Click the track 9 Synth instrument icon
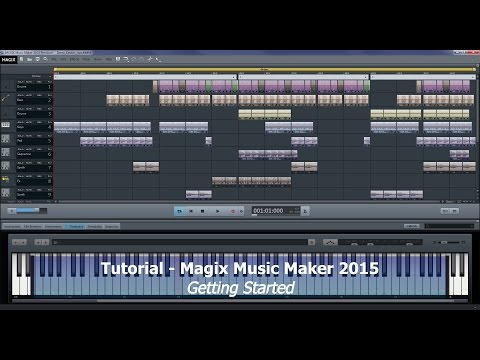This screenshot has width=480, height=360. point(6,193)
